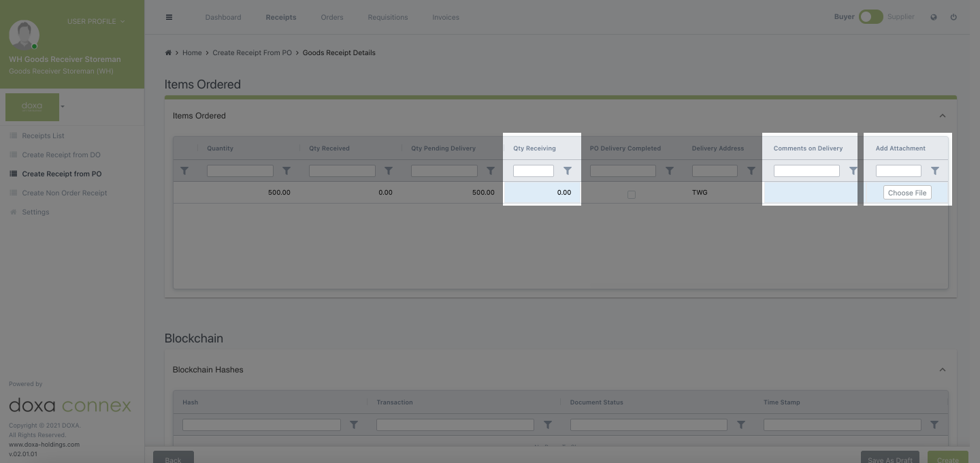Image resolution: width=980 pixels, height=463 pixels.
Task: Open the Orders menu
Action: coord(332,17)
